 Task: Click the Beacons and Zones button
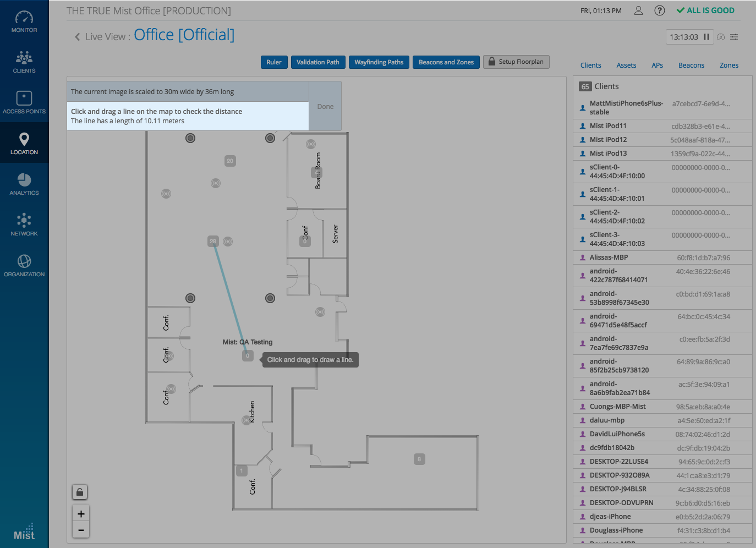(x=446, y=62)
